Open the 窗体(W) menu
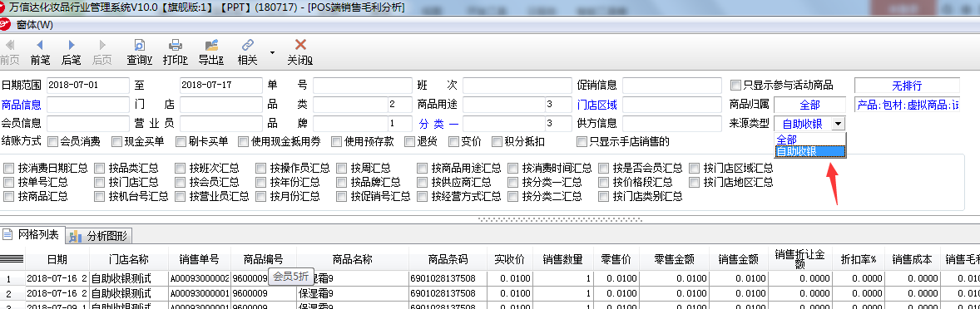The width and height of the screenshot is (980, 309). pyautogui.click(x=35, y=24)
